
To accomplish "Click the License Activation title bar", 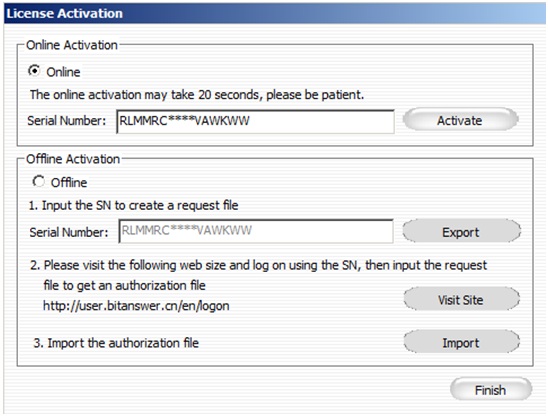I will [x=275, y=14].
